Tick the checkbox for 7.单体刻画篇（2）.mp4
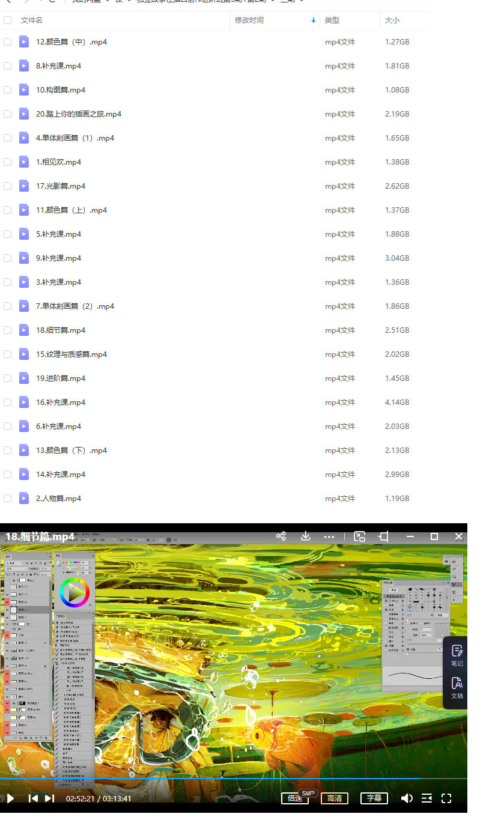This screenshot has height=817, width=504. tap(7, 306)
